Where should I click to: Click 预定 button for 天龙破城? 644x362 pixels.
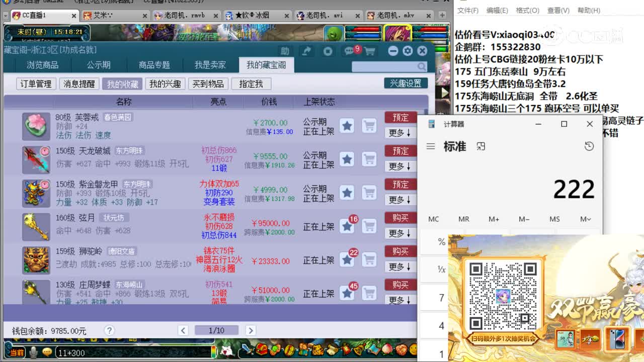[400, 151]
